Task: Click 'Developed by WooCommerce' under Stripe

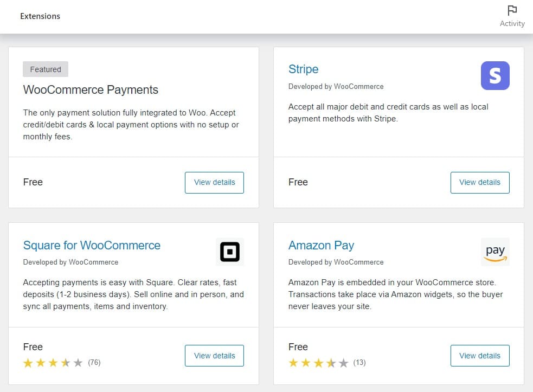Action: tap(336, 86)
